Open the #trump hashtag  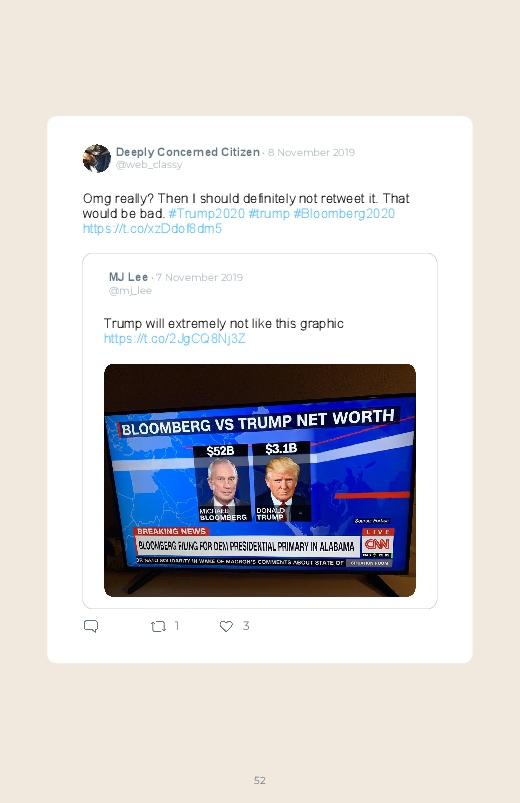pos(269,214)
